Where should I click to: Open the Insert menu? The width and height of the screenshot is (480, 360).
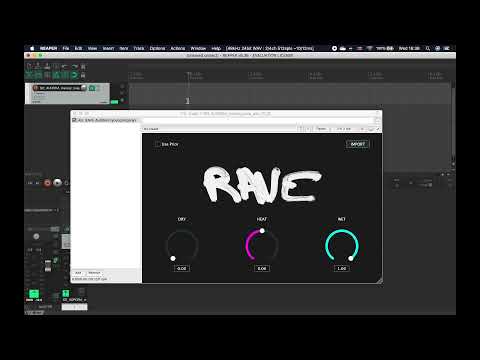pyautogui.click(x=108, y=48)
